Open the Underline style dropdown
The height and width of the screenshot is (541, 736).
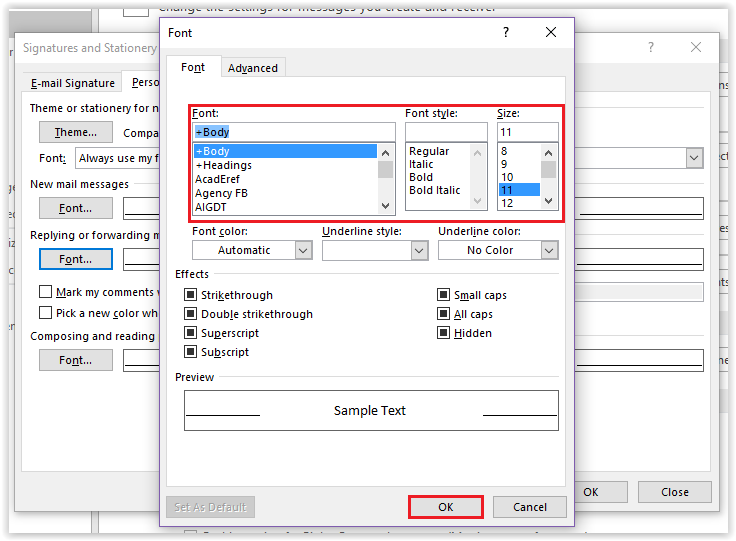click(x=419, y=250)
